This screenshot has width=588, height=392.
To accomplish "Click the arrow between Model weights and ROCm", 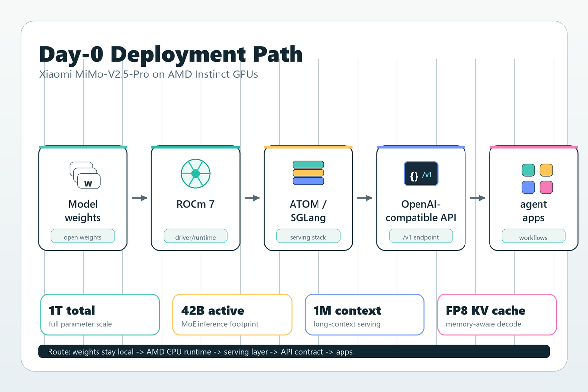I will (x=139, y=198).
